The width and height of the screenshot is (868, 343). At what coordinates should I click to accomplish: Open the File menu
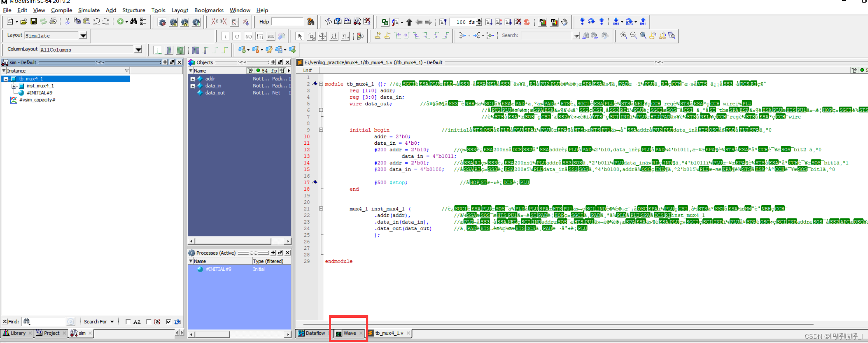[7, 10]
